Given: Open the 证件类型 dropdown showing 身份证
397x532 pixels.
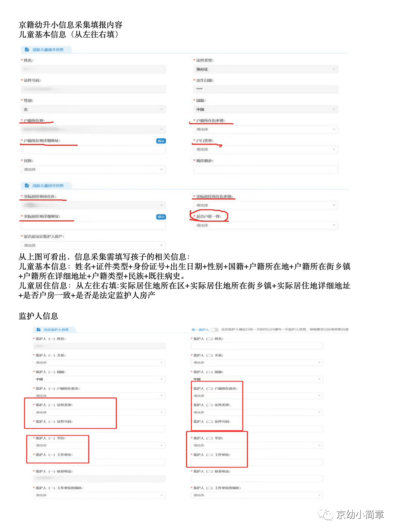Looking at the screenshot, I should click(266, 70).
